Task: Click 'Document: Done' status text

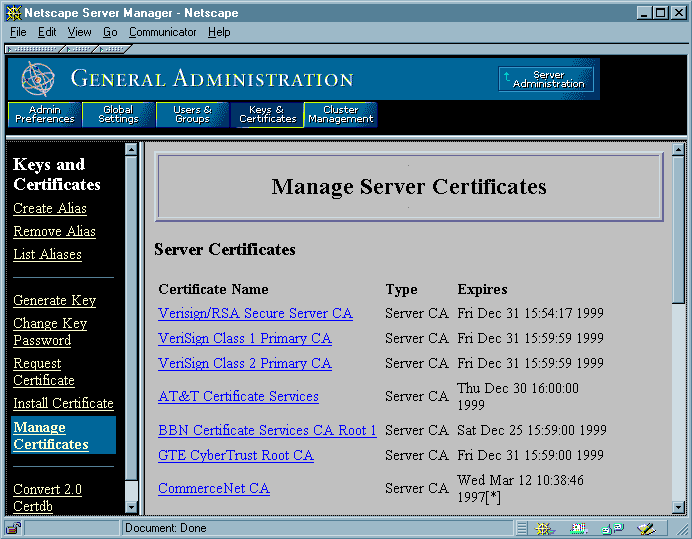Action: click(x=165, y=528)
